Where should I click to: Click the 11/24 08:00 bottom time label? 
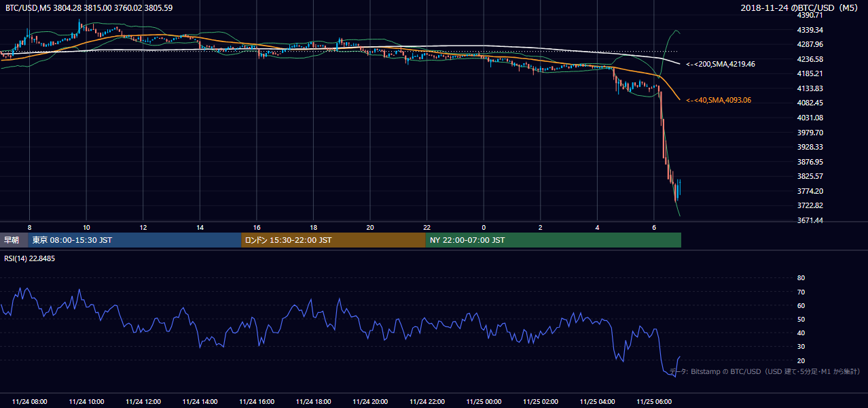(x=29, y=402)
